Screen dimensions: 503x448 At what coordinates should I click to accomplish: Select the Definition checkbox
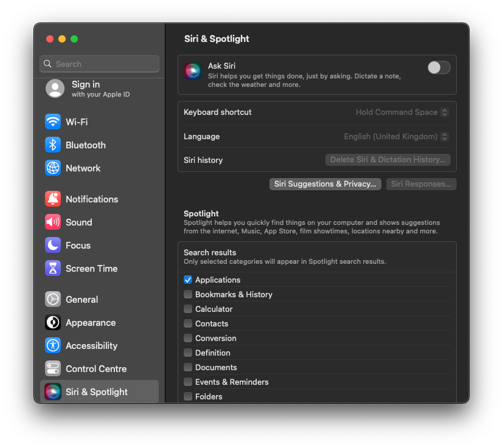[x=188, y=353]
